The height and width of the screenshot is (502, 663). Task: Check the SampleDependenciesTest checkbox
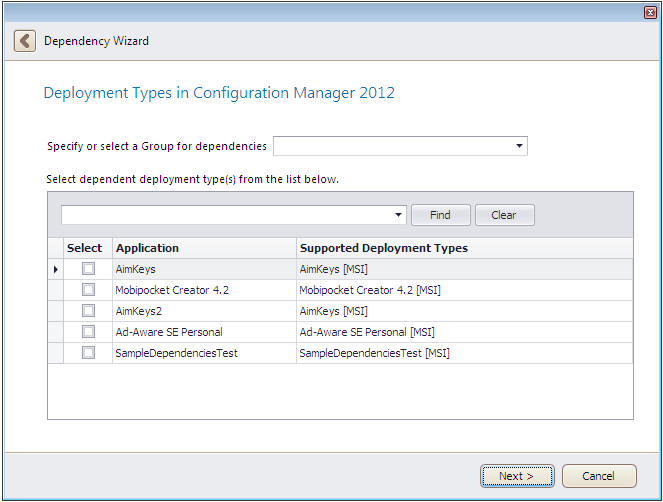pyautogui.click(x=88, y=353)
